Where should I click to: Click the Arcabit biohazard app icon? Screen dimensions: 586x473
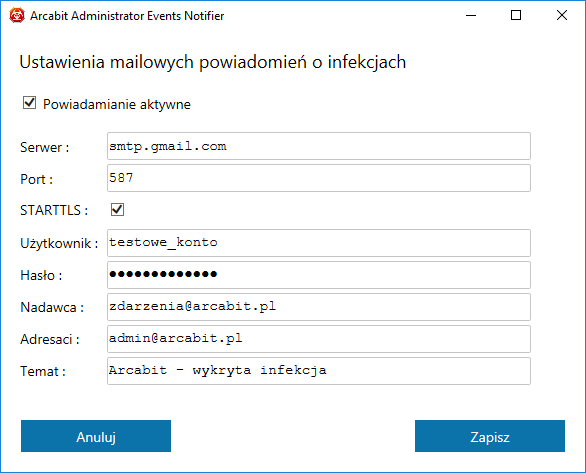click(17, 16)
